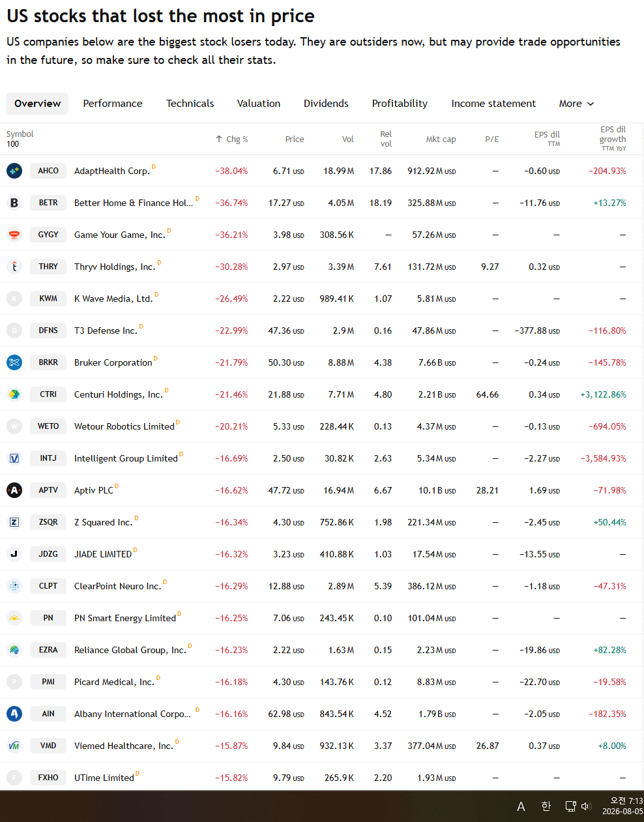
Task: Click the Z Squared Inc. logo icon
Action: [14, 522]
